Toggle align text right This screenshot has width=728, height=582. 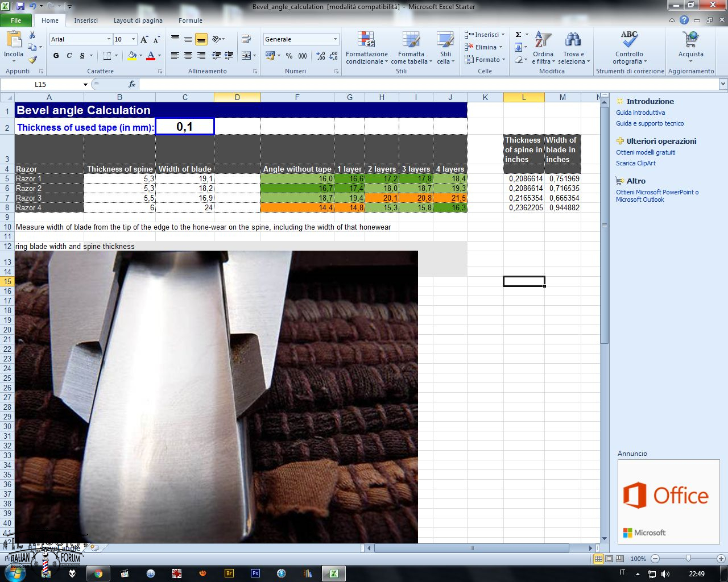pyautogui.click(x=201, y=56)
